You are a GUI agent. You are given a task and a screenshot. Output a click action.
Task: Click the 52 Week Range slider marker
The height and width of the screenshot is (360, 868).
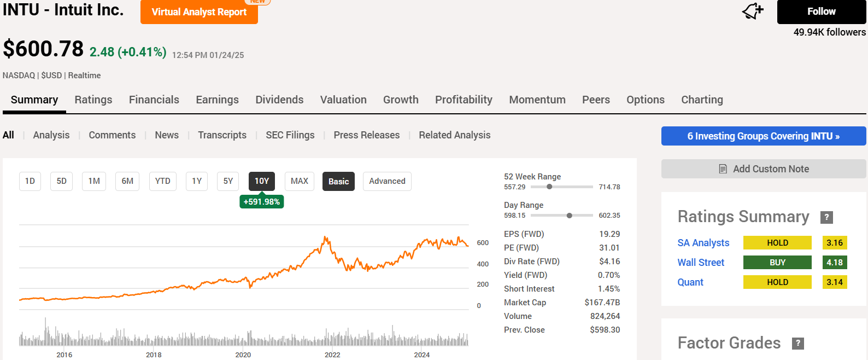[549, 187]
